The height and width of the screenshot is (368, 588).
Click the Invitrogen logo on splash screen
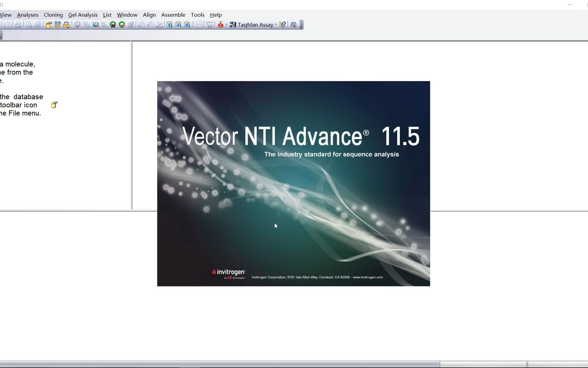[228, 274]
